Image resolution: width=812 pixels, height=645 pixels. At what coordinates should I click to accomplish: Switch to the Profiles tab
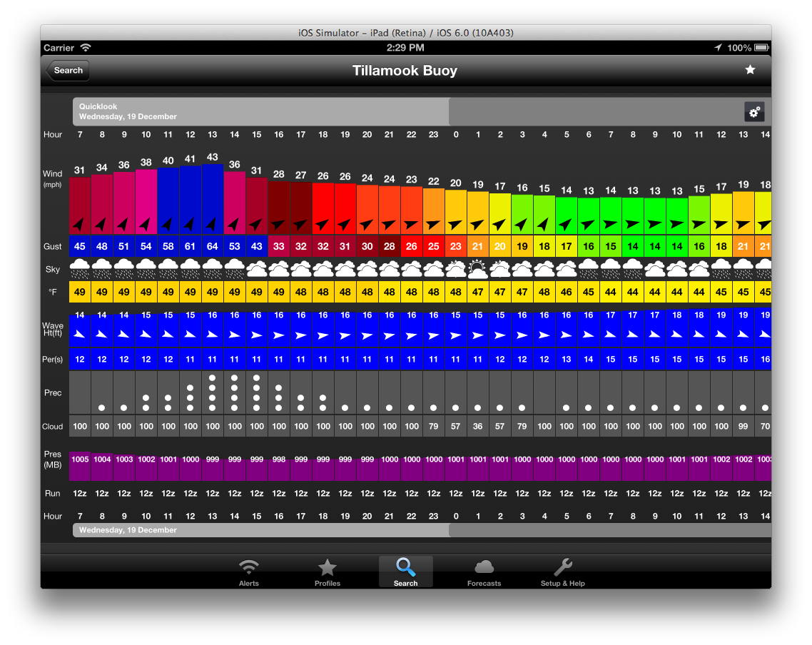pyautogui.click(x=328, y=572)
